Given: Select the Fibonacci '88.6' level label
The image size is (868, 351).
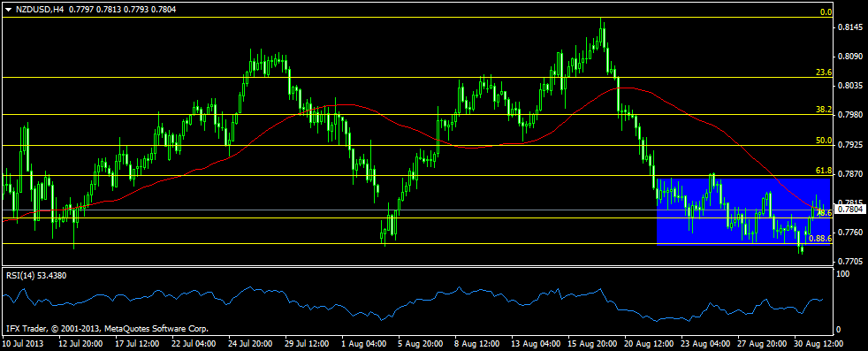Looking at the screenshot, I should point(820,239).
